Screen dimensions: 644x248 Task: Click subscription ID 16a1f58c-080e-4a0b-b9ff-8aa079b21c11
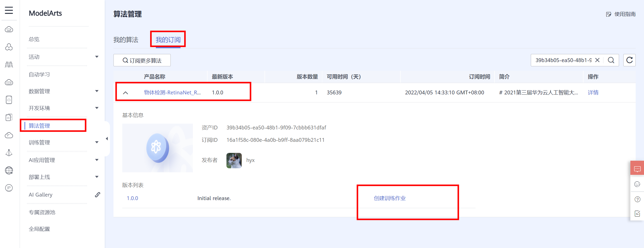pyautogui.click(x=275, y=140)
